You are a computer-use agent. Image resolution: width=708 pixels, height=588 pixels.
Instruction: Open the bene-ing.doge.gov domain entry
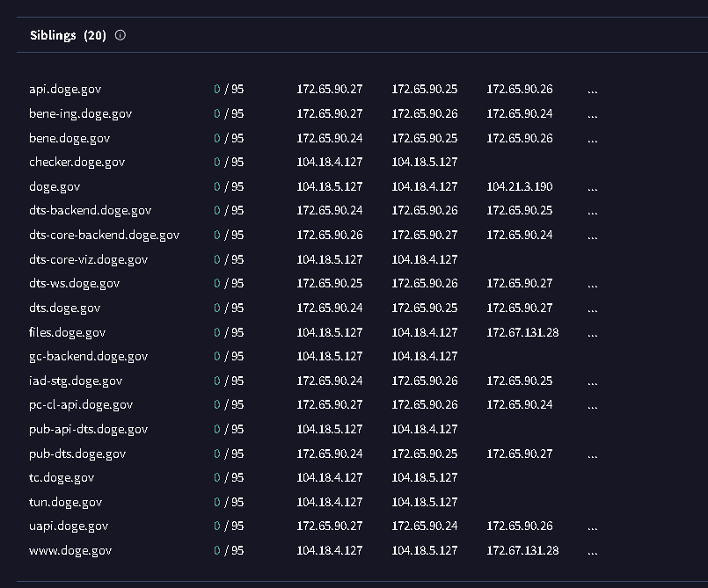click(80, 113)
